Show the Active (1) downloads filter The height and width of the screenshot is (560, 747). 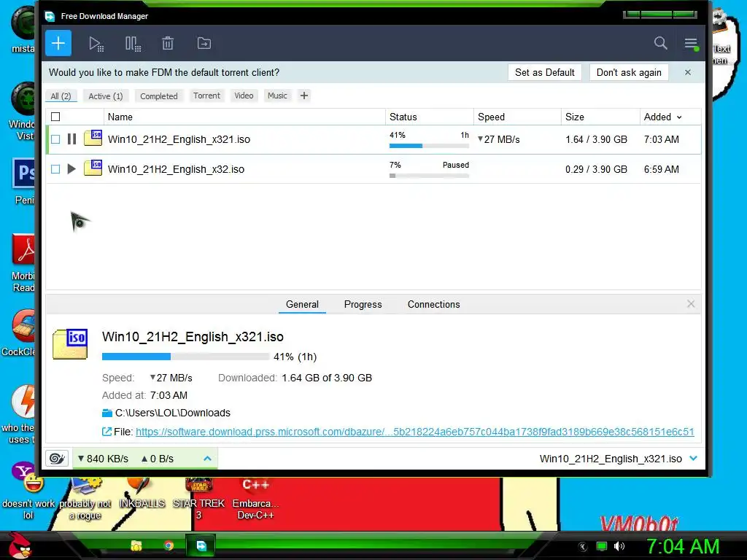(106, 96)
